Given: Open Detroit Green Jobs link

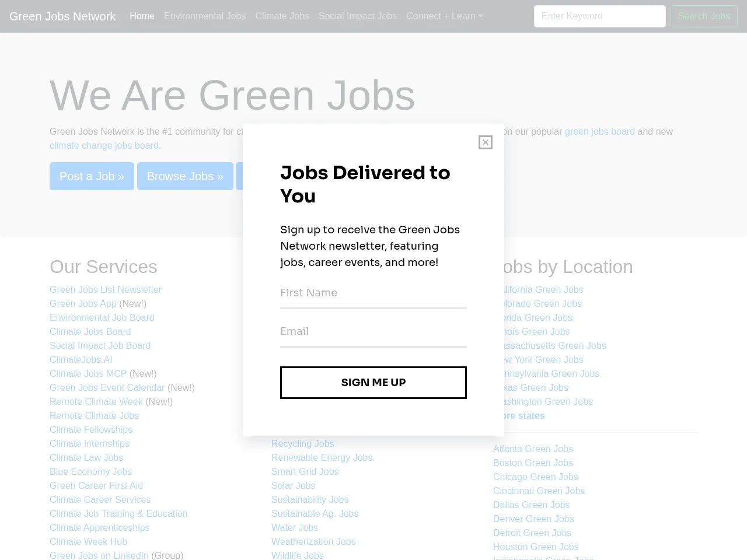Looking at the screenshot, I should (532, 533).
